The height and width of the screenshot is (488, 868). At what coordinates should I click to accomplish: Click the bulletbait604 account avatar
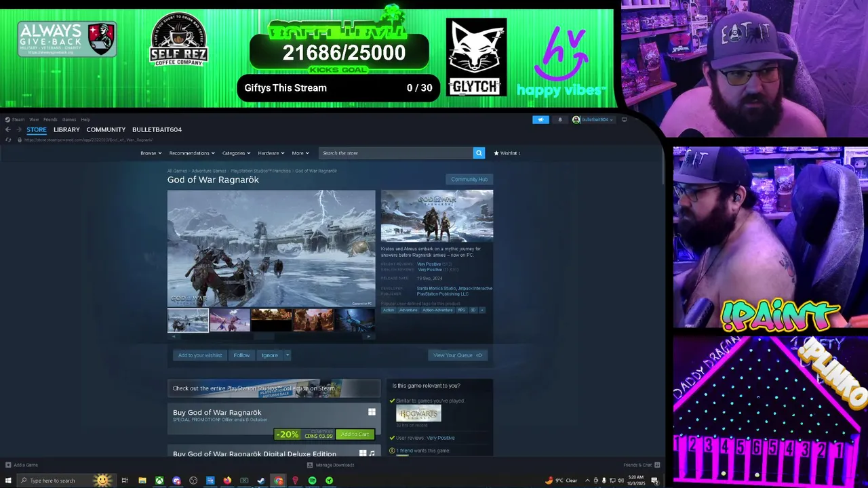click(576, 120)
